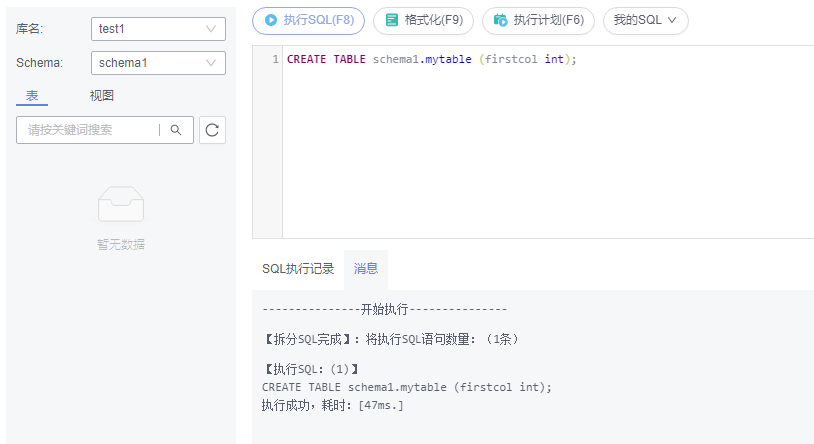Viewport: 814px width, 444px height.
Task: Click the 暂无数据 placeholder text
Action: click(x=121, y=245)
